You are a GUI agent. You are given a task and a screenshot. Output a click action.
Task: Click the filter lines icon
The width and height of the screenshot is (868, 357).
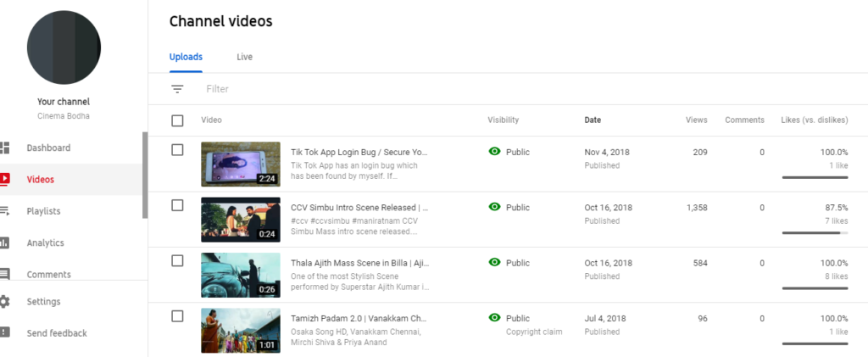pos(177,89)
